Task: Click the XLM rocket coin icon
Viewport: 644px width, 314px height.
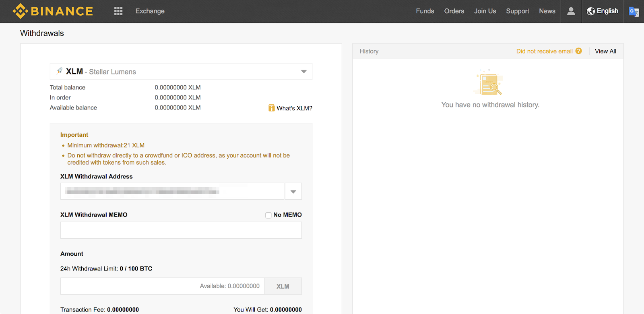Action: point(60,71)
